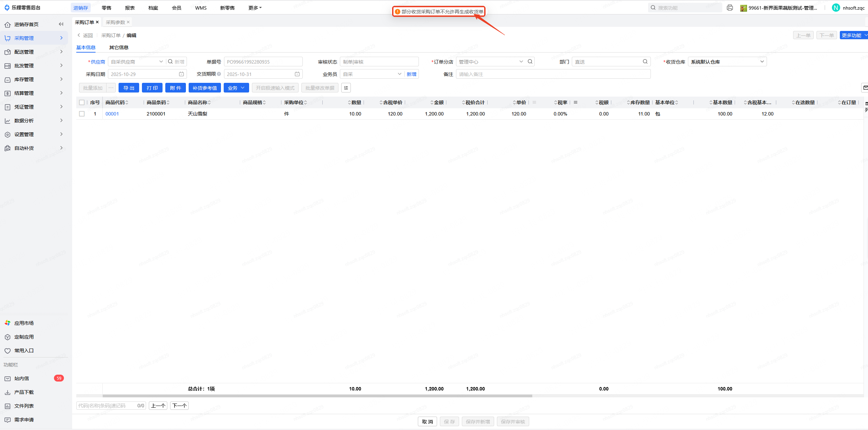The height and width of the screenshot is (430, 868).
Task: Open the purchase date calendar icon
Action: (181, 74)
